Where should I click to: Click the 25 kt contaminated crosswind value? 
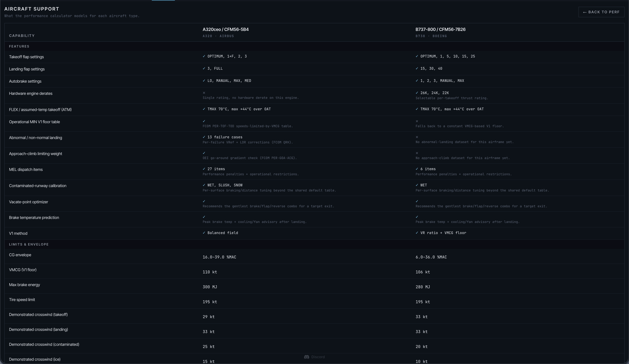[x=209, y=347]
